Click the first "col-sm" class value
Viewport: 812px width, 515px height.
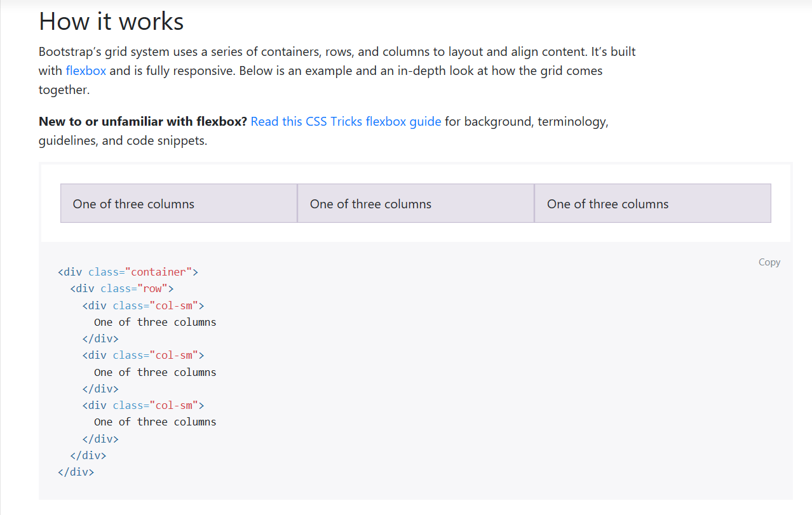coord(175,305)
